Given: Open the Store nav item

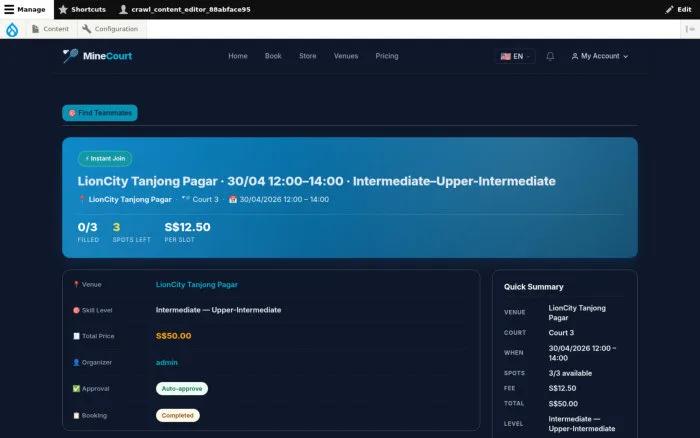Looking at the screenshot, I should point(308,56).
